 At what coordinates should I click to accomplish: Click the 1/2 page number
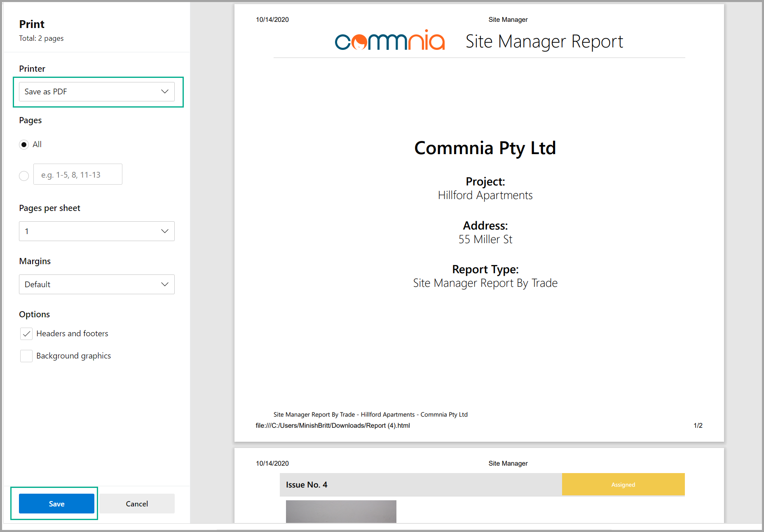(698, 425)
